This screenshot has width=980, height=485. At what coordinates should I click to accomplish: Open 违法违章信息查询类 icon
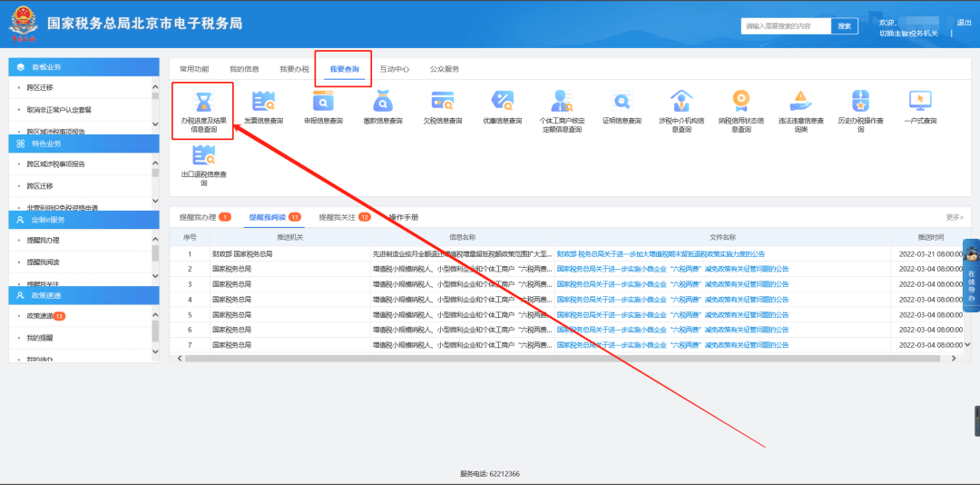(x=800, y=101)
